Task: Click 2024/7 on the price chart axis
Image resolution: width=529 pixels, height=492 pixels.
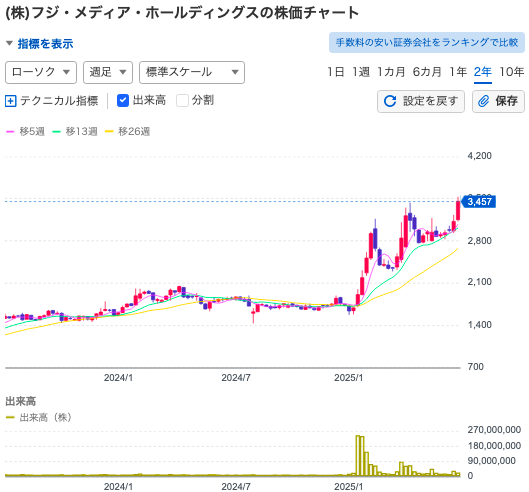Action: (x=236, y=378)
